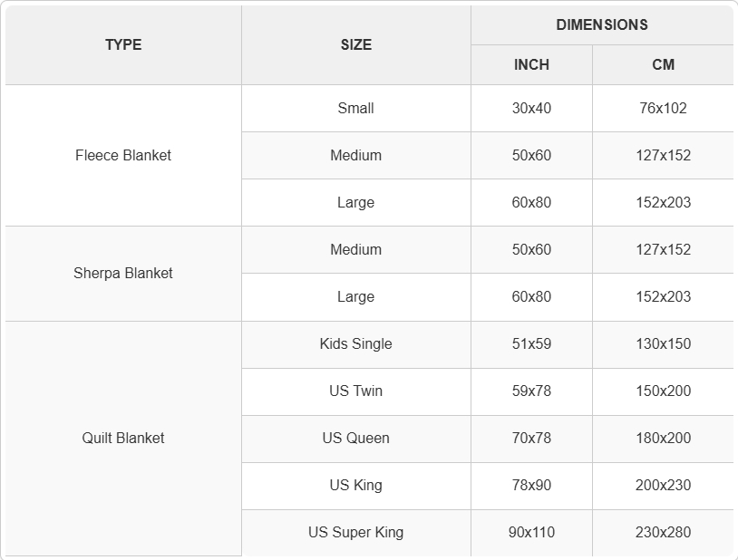
Task: Click the 51x59 inch value
Action: click(x=531, y=344)
